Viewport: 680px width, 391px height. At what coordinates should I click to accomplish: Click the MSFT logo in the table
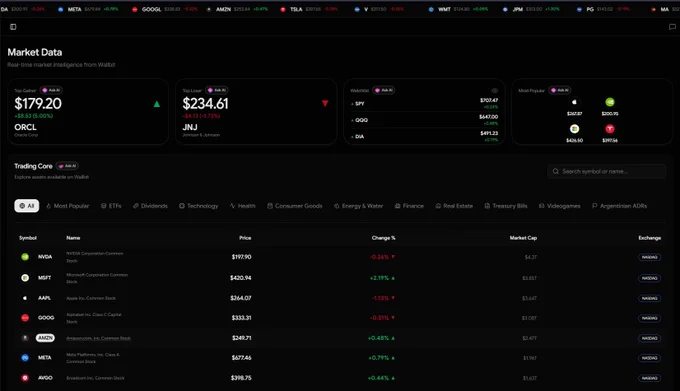point(25,278)
